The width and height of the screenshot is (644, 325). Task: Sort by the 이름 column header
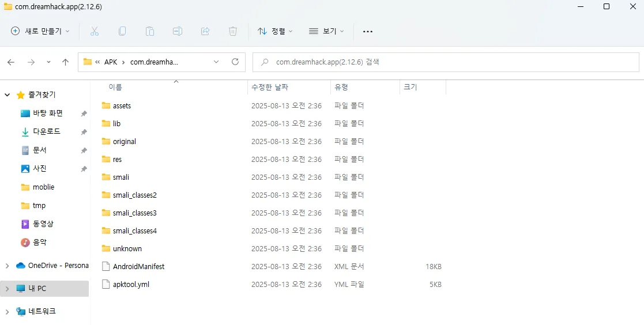pyautogui.click(x=115, y=87)
